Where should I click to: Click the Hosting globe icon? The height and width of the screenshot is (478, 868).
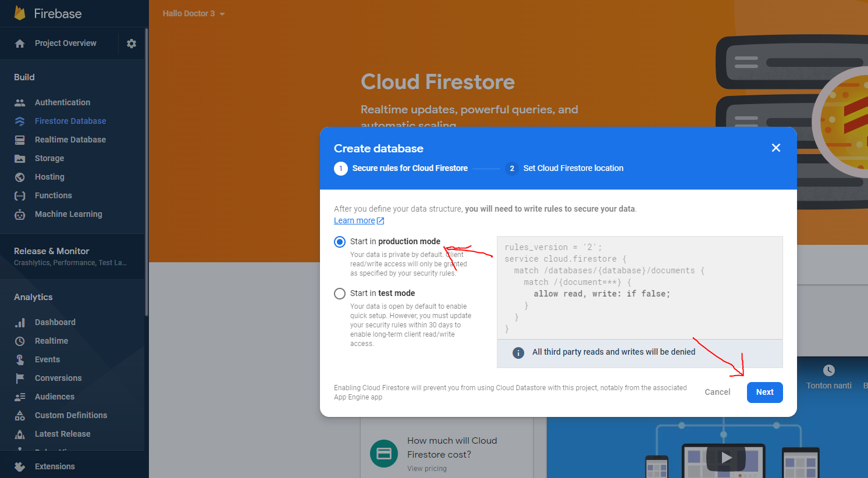[x=20, y=177]
